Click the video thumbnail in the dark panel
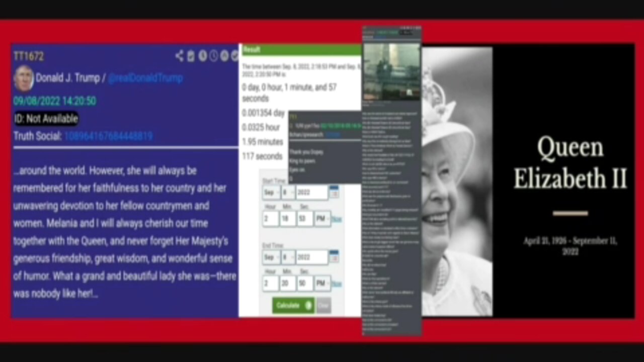The height and width of the screenshot is (362, 644). [391, 71]
